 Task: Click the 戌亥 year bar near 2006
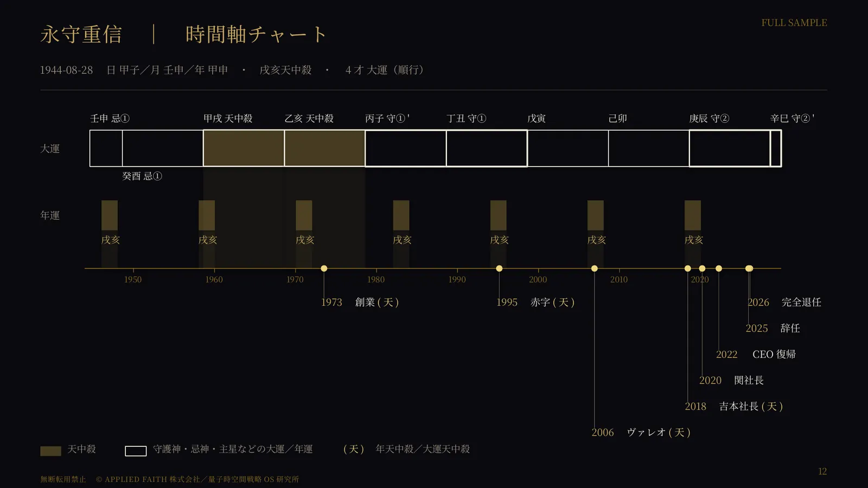point(596,215)
